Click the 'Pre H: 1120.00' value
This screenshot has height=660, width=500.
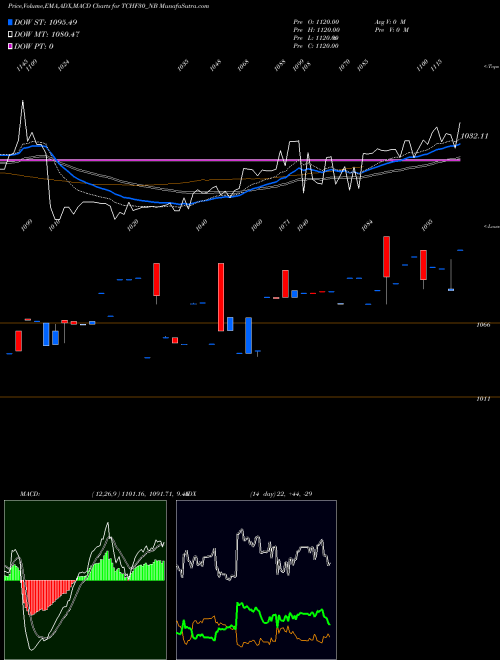316,30
